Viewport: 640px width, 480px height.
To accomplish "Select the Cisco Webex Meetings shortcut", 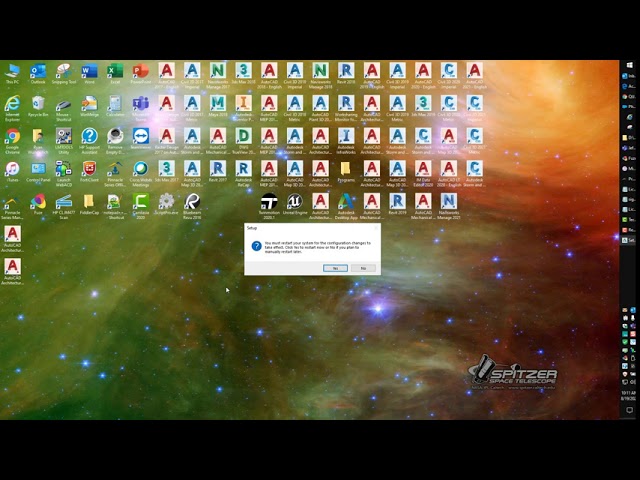I will point(141,174).
